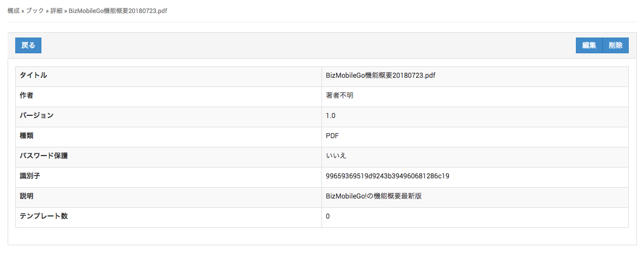644x254 pixels.
Task: Click the 識別子 hash identifier value
Action: (x=387, y=176)
